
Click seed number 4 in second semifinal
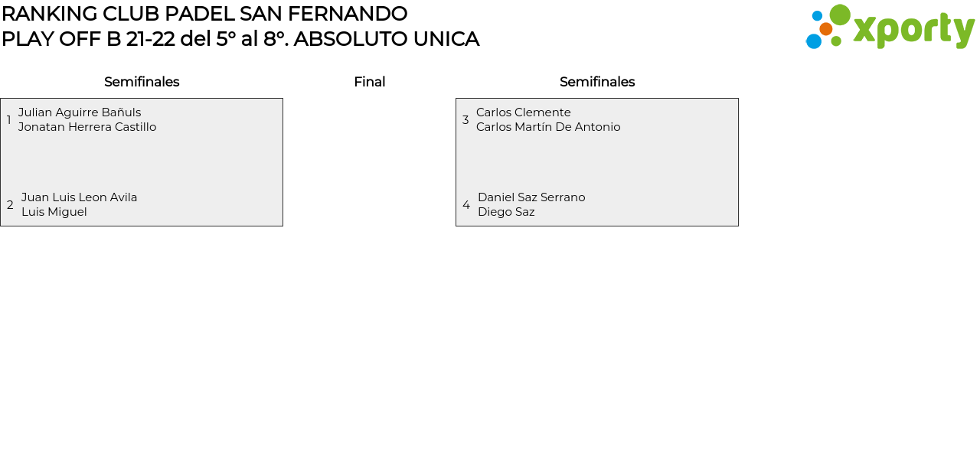(x=466, y=205)
